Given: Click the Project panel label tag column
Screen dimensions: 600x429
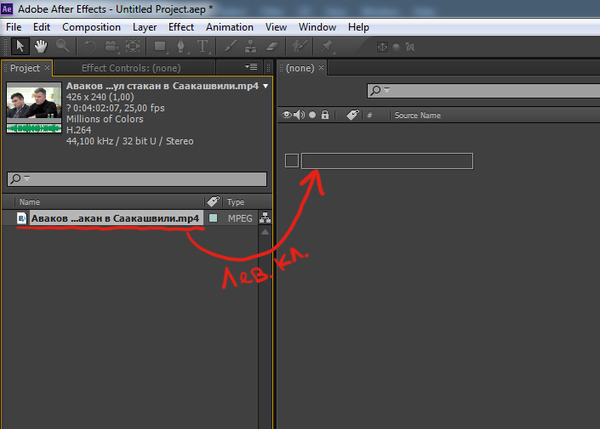Looking at the screenshot, I should (x=213, y=201).
